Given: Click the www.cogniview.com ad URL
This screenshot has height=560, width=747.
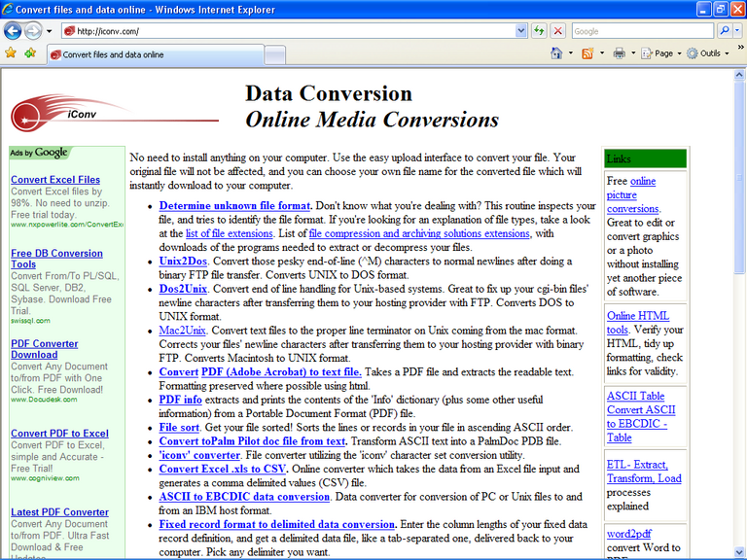Looking at the screenshot, I should tap(46, 478).
